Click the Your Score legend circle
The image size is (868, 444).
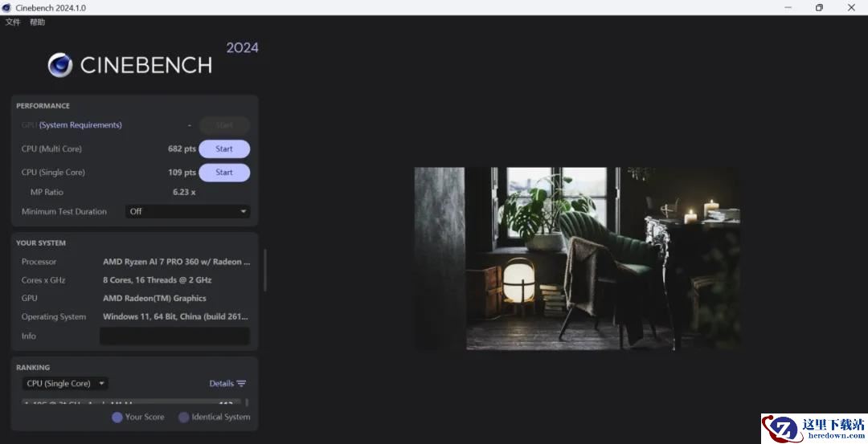click(117, 418)
